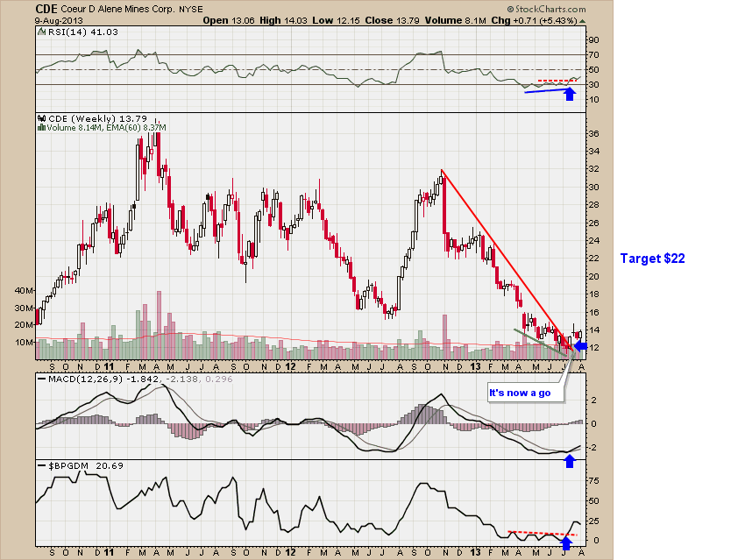745x560 pixels.
Task: Select the Coeur D Alene Mines Corp. title
Action: [x=118, y=9]
